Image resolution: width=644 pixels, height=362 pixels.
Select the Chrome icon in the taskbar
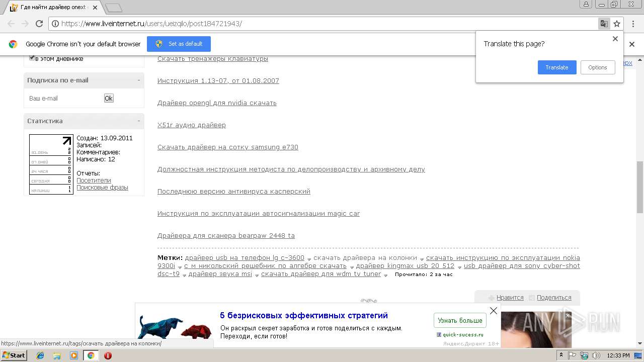pyautogui.click(x=91, y=355)
